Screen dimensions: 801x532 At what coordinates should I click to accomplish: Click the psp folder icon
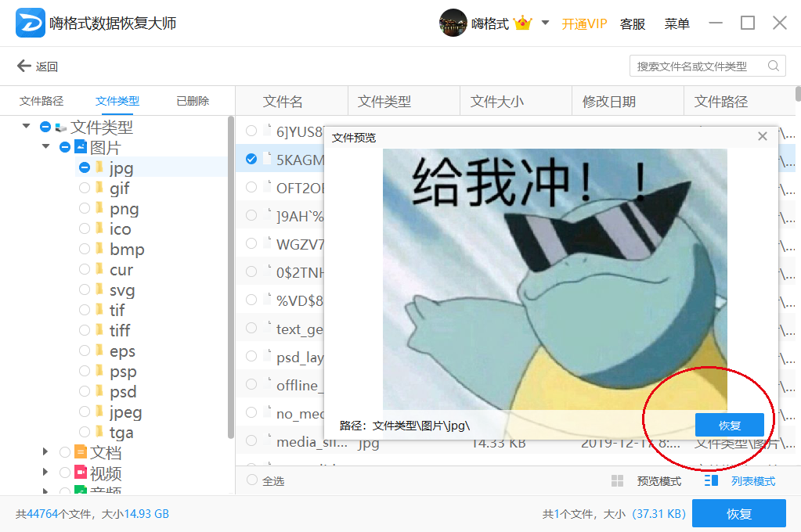(x=99, y=371)
